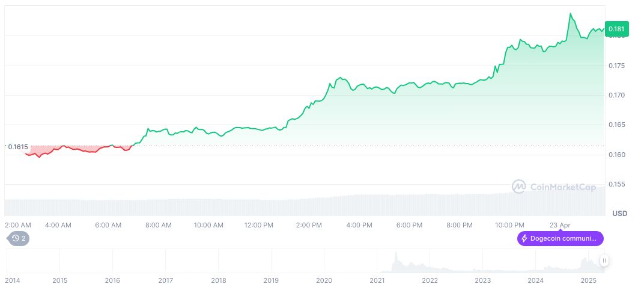Select 2014 on the year timeline
The image size is (644, 287).
coord(13,280)
